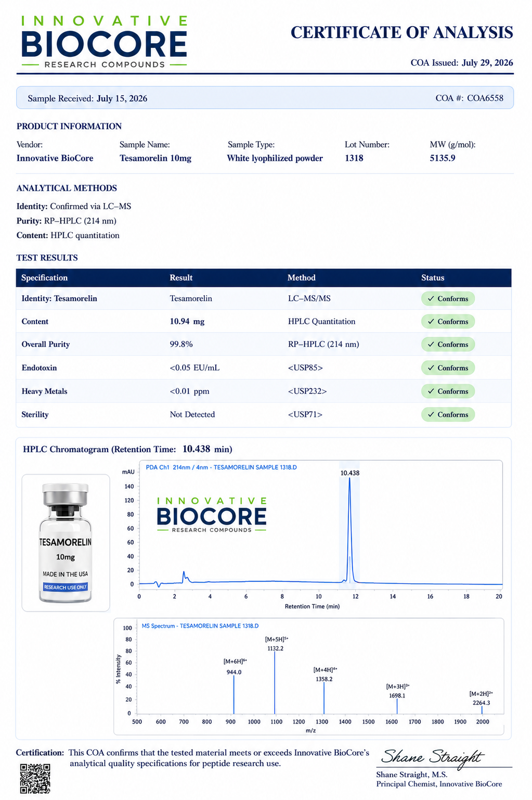Click the Conforms badge in the Identity row
The height and width of the screenshot is (800, 532).
click(x=448, y=299)
